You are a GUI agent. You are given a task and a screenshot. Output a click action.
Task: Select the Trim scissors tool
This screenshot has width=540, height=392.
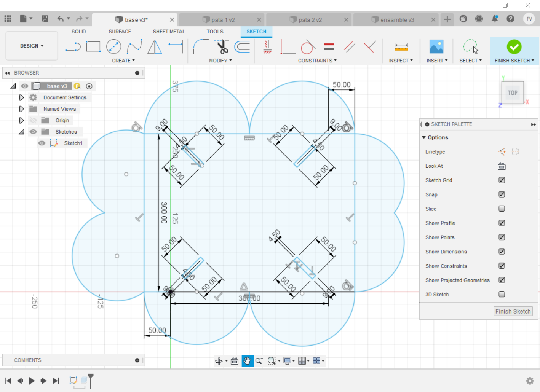click(x=222, y=47)
